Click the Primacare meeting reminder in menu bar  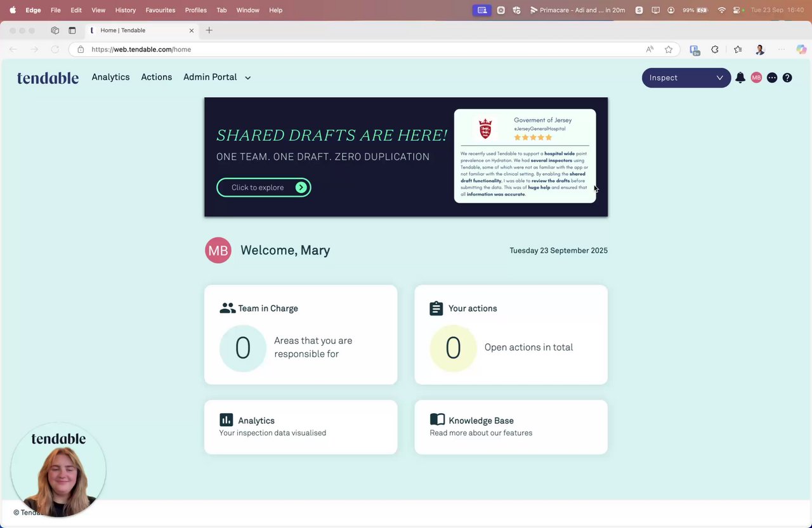[x=577, y=10]
